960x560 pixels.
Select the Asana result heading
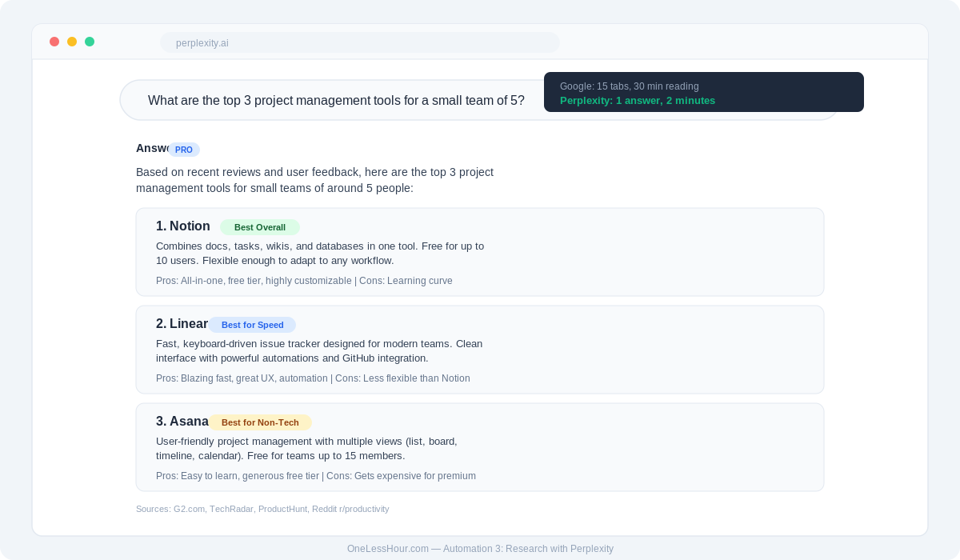click(x=182, y=422)
